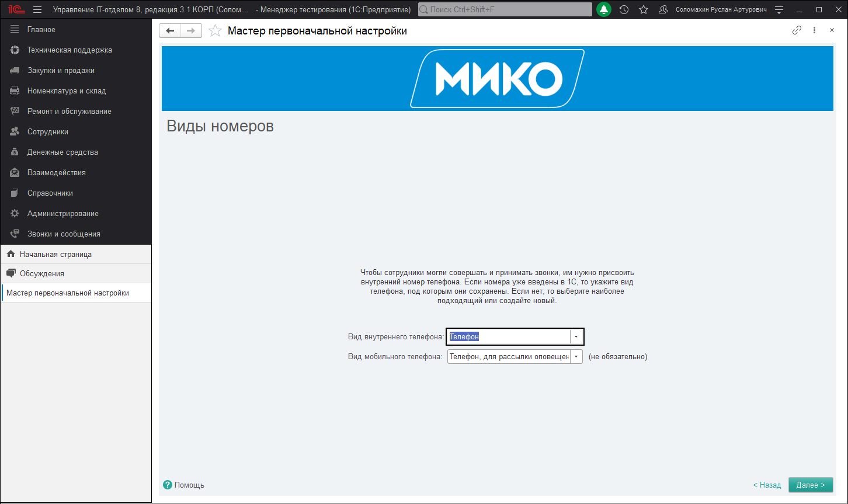Open favorites star in title bar
Viewport: 848px width, 504px height.
click(x=644, y=10)
